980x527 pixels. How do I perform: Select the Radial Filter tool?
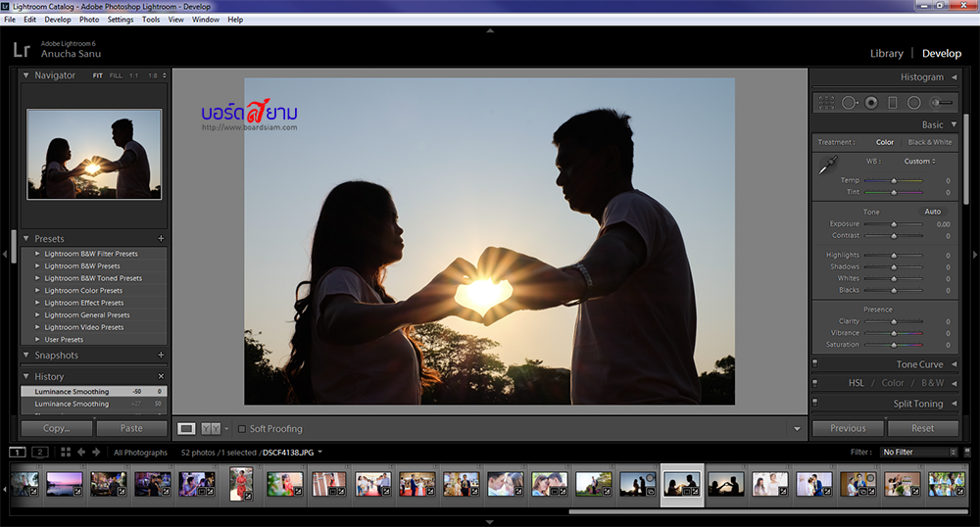pos(913,102)
